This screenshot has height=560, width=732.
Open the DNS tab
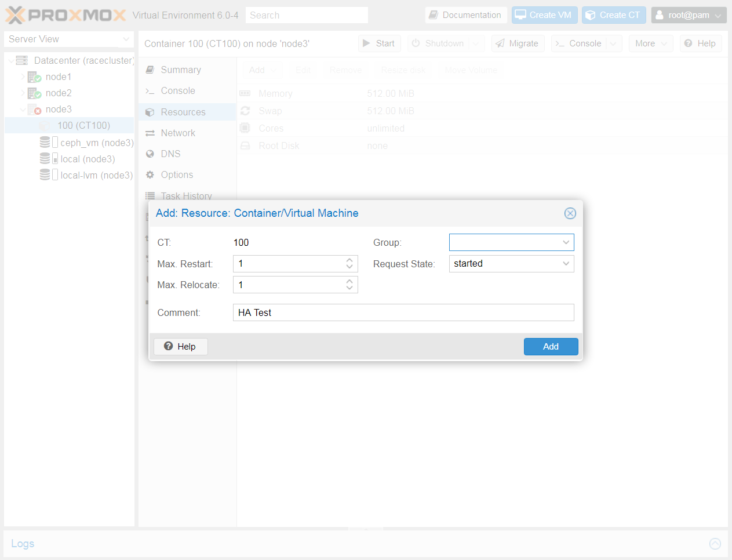187,154
